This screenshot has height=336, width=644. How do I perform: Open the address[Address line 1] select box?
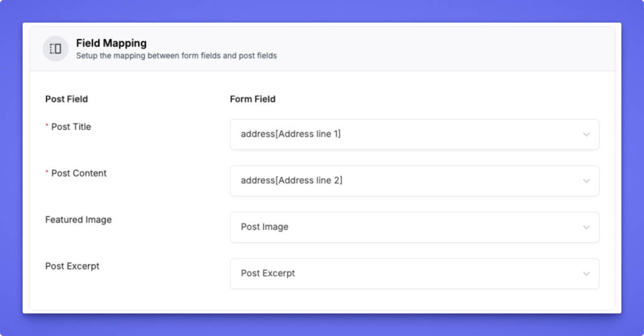[x=414, y=134]
